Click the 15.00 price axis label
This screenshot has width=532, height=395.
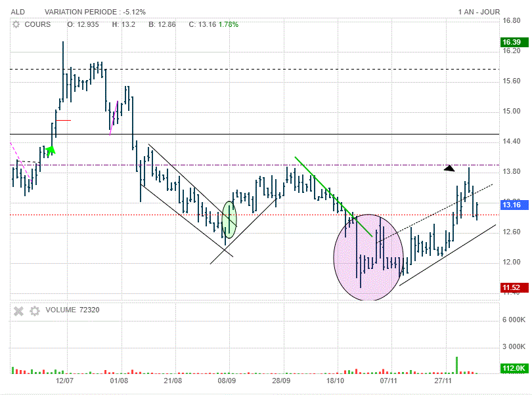click(511, 111)
